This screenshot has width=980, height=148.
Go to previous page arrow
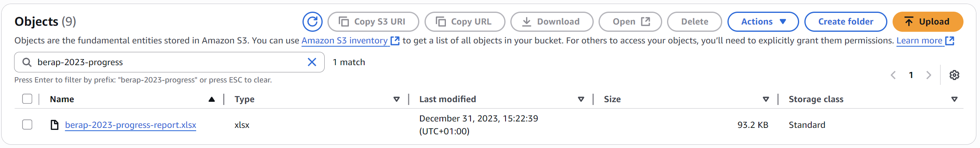pos(893,75)
